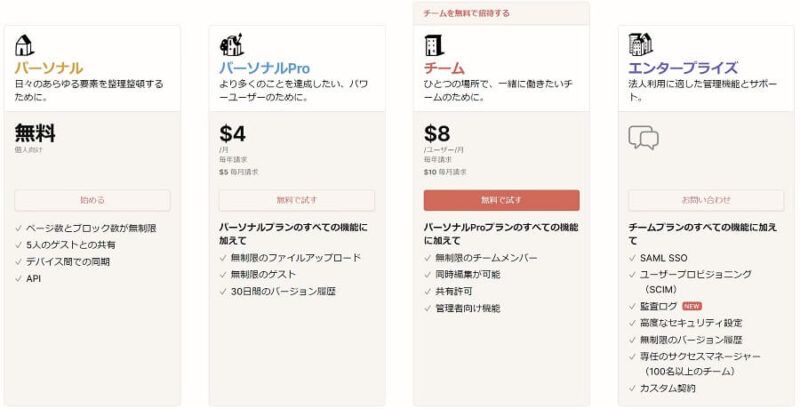Click the Personal Pro house-with-tree icon

[232, 45]
